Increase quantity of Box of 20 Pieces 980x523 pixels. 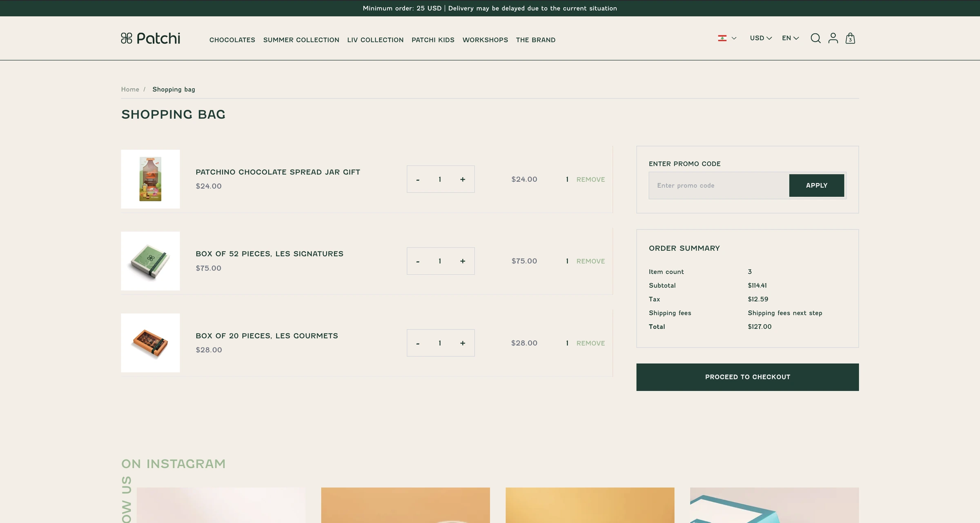coord(463,343)
